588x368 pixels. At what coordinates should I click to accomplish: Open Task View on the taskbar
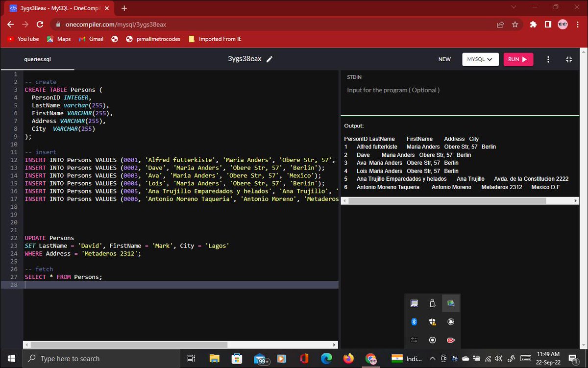pos(192,359)
